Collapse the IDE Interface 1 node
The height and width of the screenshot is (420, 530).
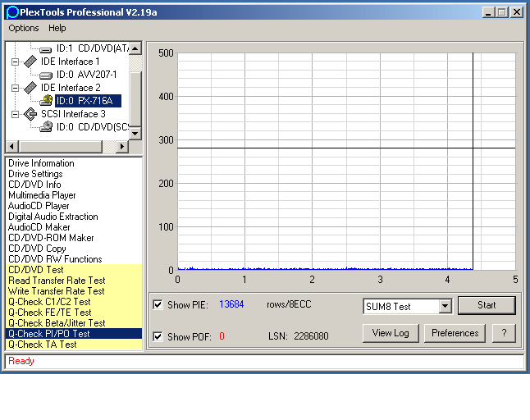tap(15, 62)
